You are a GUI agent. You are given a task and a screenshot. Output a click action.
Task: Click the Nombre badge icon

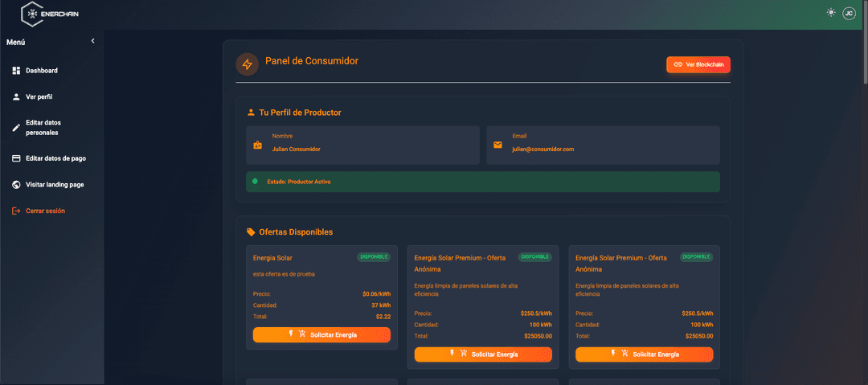257,145
